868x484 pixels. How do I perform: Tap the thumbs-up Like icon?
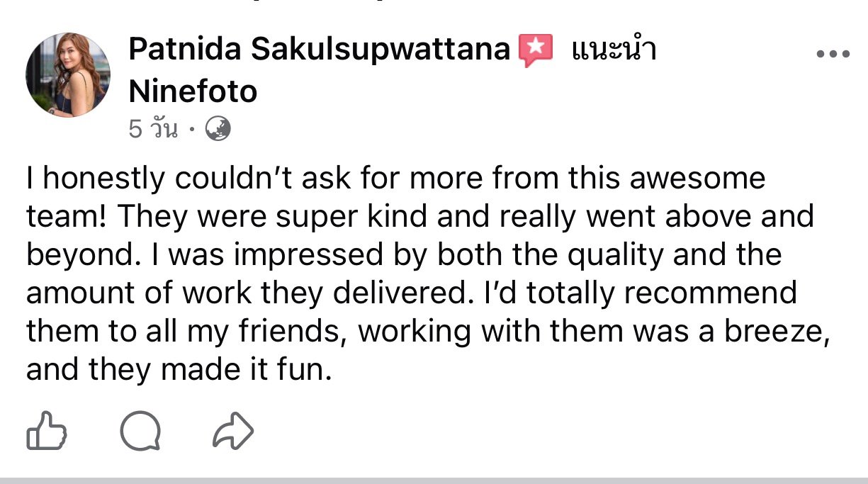tap(46, 431)
